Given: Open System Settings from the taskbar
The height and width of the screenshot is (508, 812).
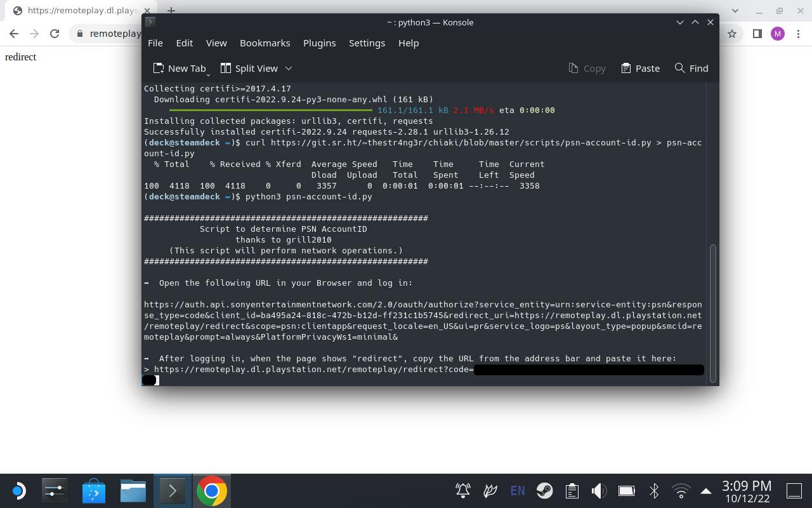Looking at the screenshot, I should [x=55, y=491].
